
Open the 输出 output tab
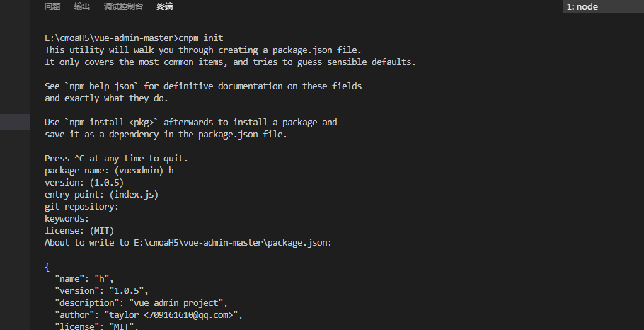coord(81,6)
